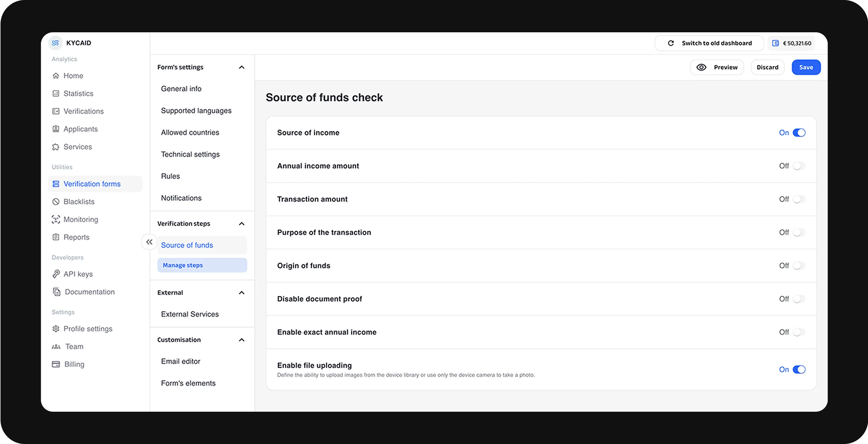Enable the Annual income amount toggle
This screenshot has width=868, height=444.
[x=799, y=166]
